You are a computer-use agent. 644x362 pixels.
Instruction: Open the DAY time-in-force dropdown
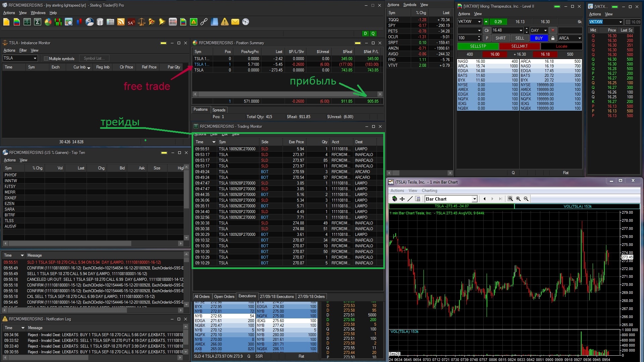click(545, 31)
